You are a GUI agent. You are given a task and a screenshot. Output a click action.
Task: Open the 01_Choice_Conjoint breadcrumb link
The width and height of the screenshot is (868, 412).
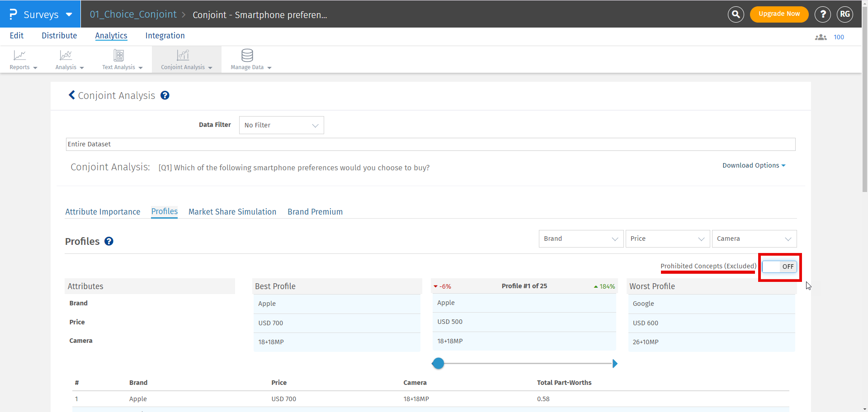[133, 14]
